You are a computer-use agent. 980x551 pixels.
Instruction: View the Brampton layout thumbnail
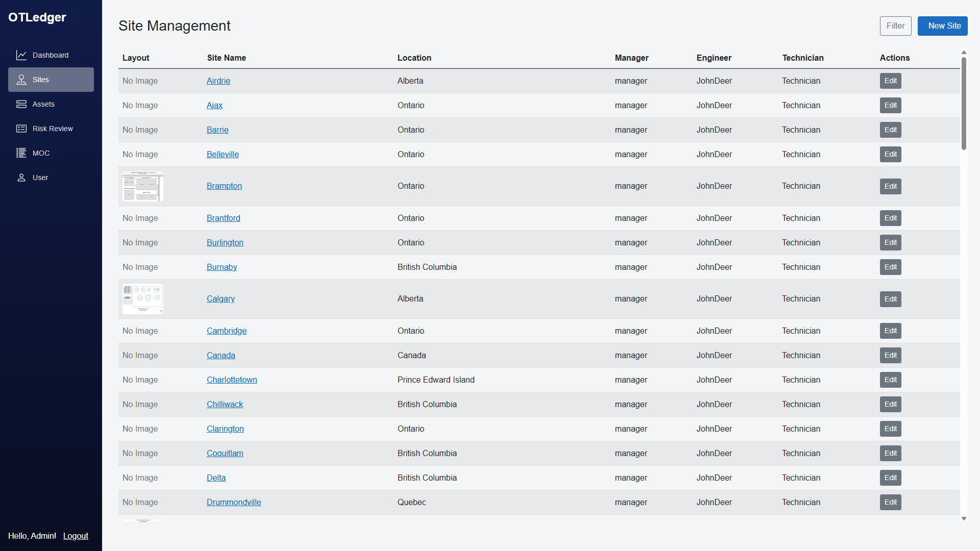(x=142, y=187)
